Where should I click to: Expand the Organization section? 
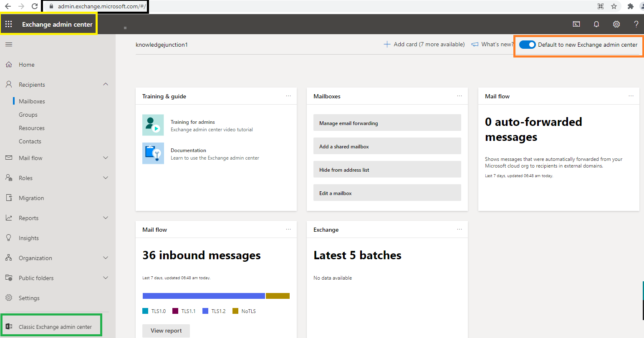[x=106, y=258]
